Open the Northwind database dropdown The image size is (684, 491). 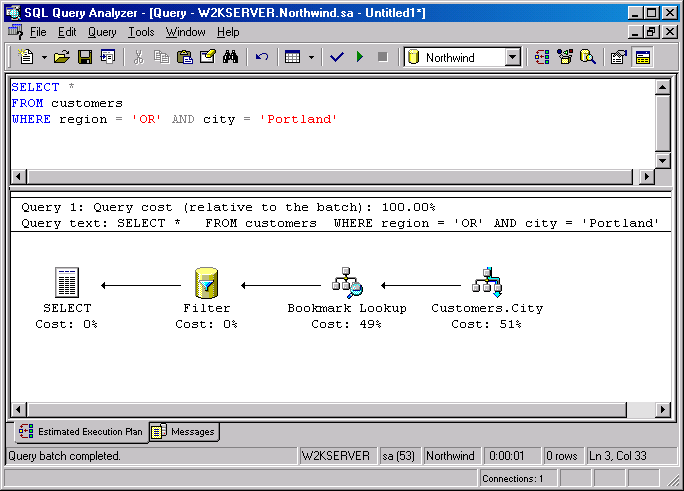click(x=512, y=57)
